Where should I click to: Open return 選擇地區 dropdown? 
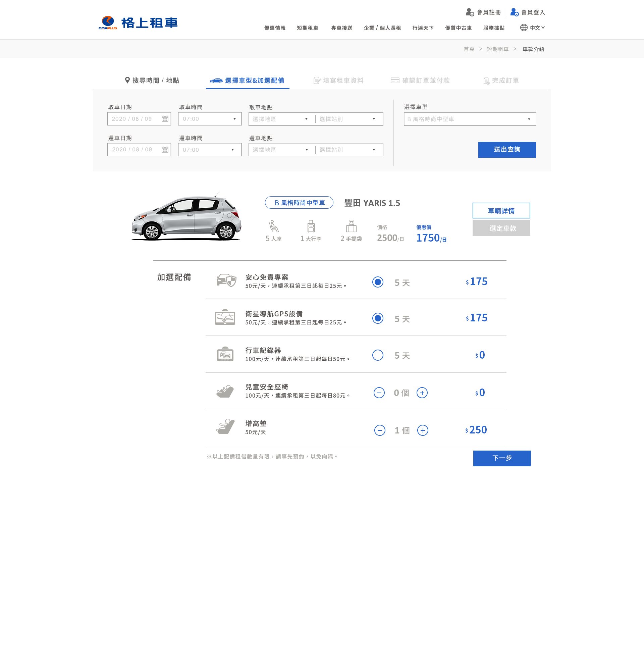[x=281, y=150]
